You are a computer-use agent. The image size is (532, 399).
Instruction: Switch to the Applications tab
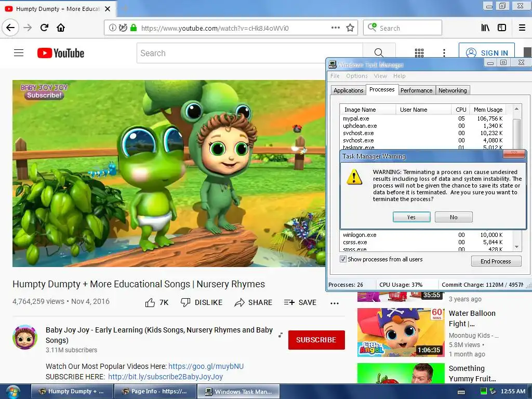pyautogui.click(x=349, y=90)
